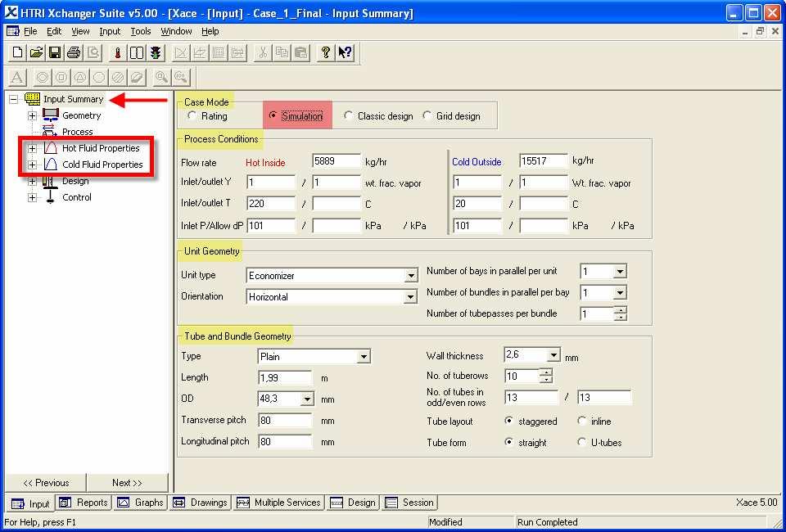Save the case using the floppy icon
The image size is (786, 532).
coord(55,52)
